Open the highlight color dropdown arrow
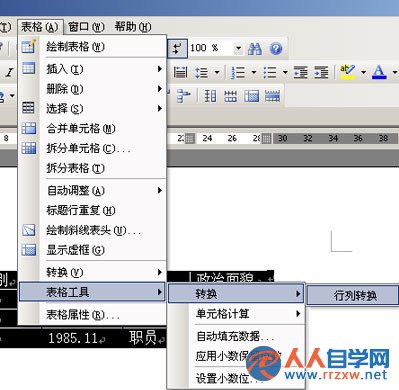The image size is (399, 390). (363, 72)
